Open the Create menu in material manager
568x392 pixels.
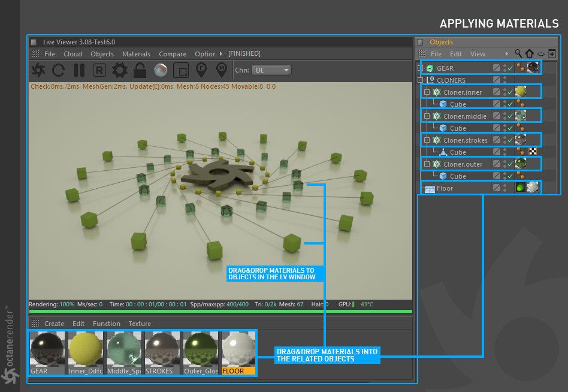(54, 324)
